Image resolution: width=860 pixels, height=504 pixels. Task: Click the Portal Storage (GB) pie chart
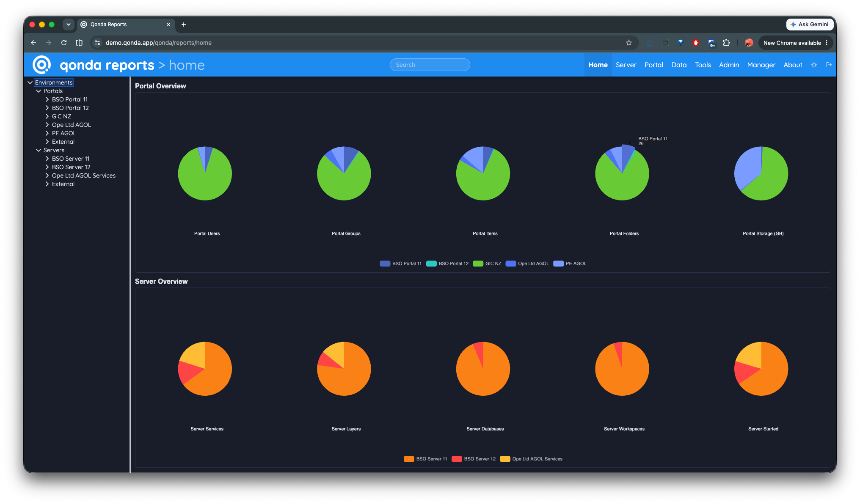coord(761,173)
